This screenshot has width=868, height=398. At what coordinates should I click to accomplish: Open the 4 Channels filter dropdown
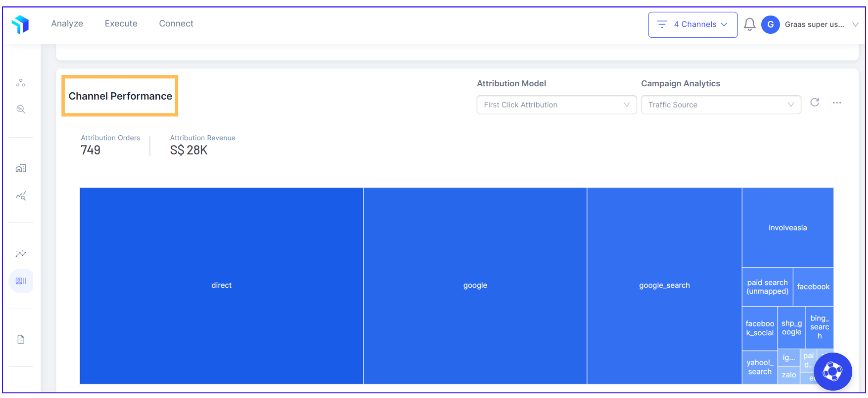[x=692, y=24]
